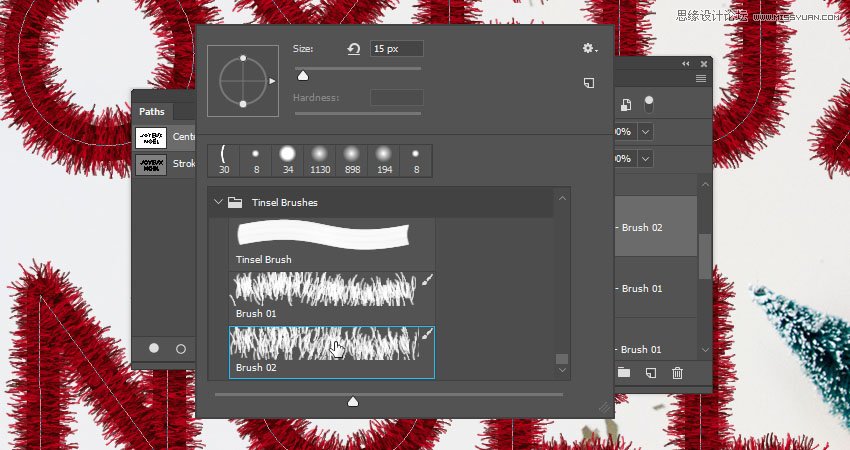Create a new group in Layers panel

point(624,372)
